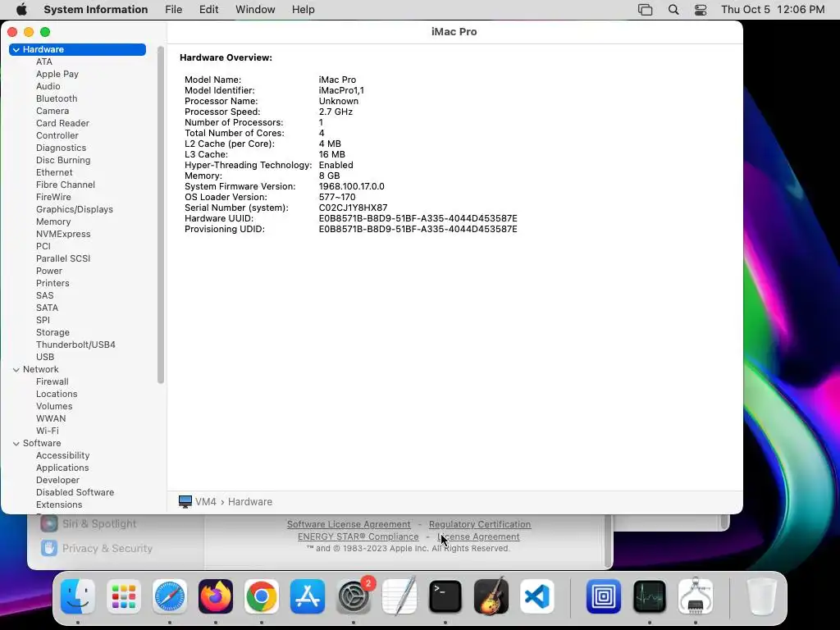840x630 pixels.
Task: Open the Regulatory Certification link
Action: [479, 524]
